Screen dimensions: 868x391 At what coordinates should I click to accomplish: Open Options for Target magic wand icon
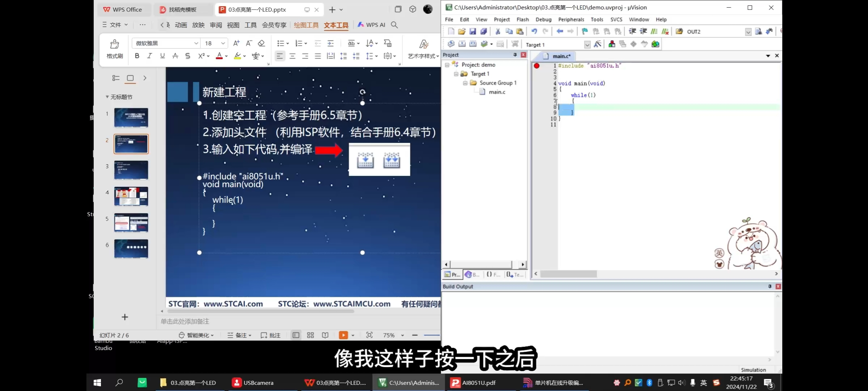[597, 44]
